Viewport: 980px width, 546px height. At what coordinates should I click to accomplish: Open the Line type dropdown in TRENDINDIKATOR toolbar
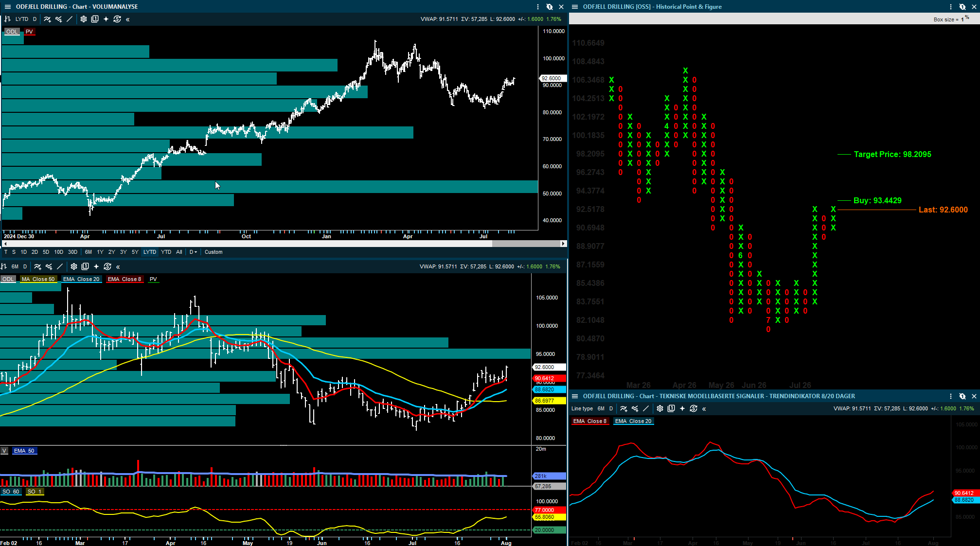582,409
